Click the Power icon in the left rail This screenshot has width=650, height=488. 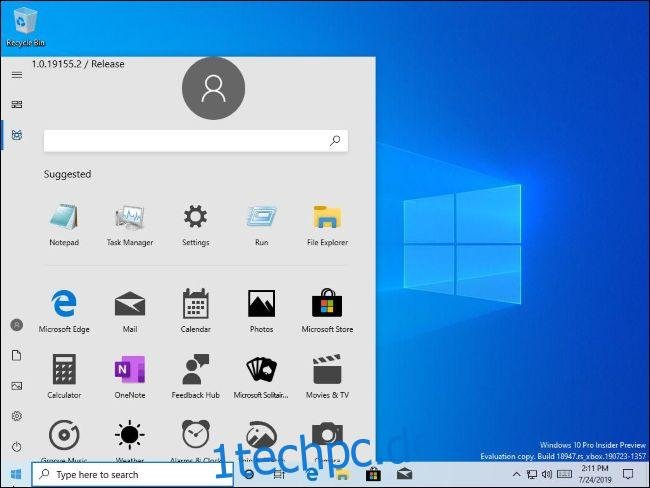(x=17, y=447)
